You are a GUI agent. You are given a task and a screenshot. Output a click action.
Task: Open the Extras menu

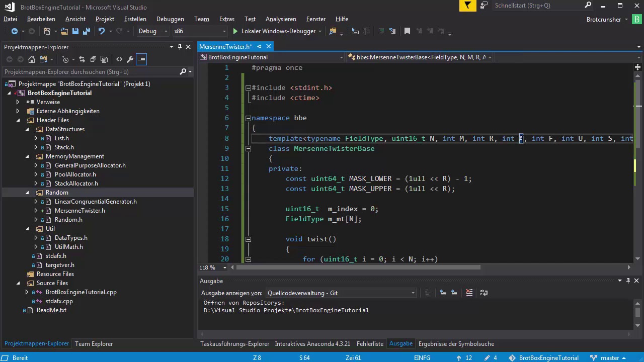pos(227,19)
